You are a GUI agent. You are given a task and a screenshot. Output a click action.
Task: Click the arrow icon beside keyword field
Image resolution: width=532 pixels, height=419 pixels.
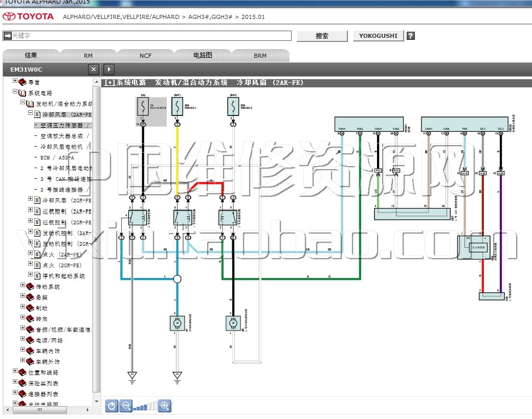[x=8, y=36]
